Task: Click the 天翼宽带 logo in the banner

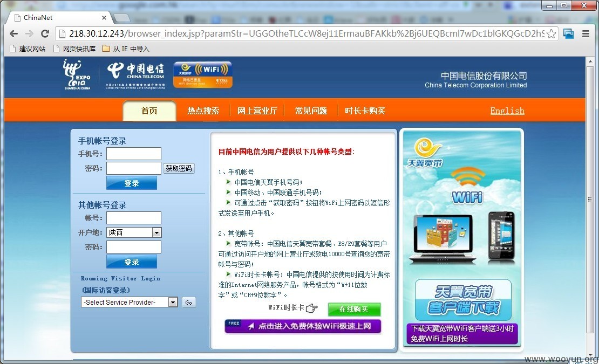Action: pyautogui.click(x=425, y=153)
